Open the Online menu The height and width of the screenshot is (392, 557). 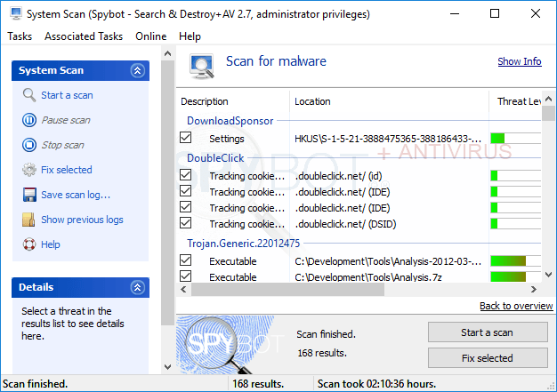click(x=151, y=36)
